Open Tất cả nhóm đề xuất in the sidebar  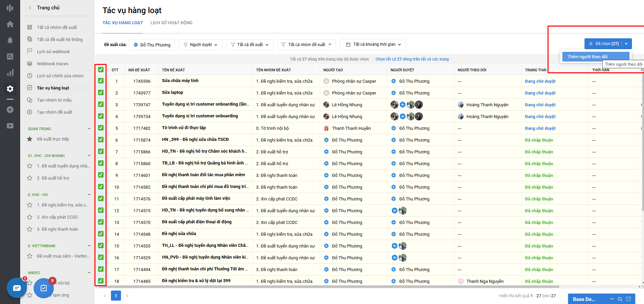tap(57, 28)
